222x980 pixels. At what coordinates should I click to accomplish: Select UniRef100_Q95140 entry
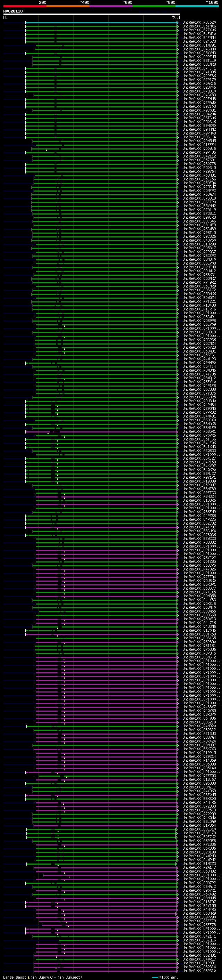pyautogui.click(x=199, y=768)
